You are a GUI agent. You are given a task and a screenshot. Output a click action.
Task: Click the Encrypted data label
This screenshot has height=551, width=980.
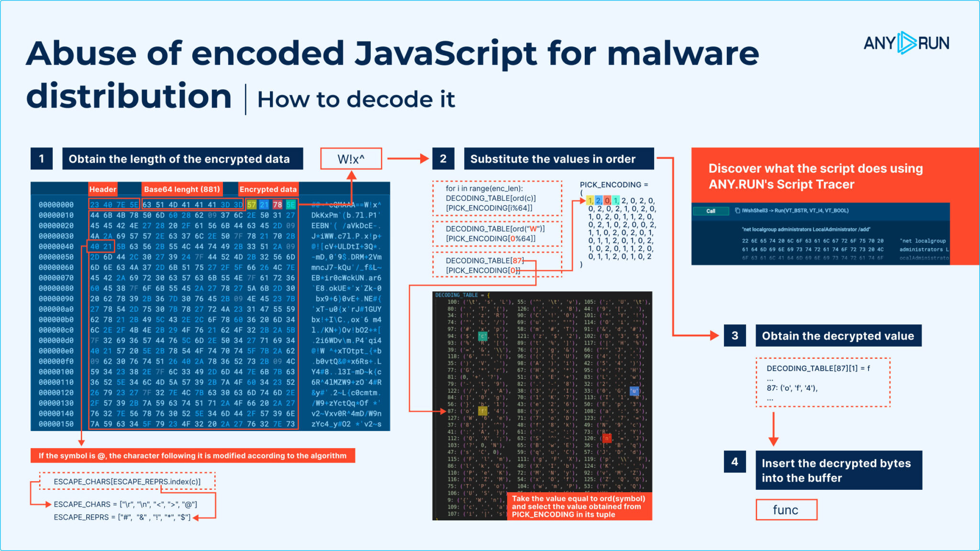click(x=268, y=189)
